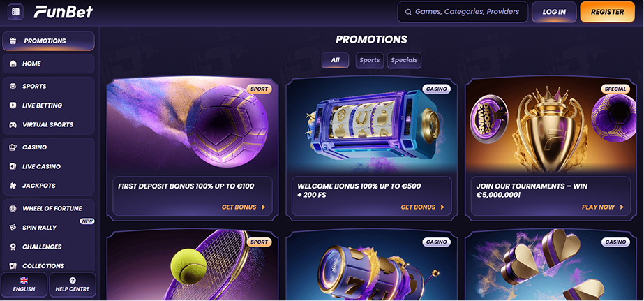Image resolution: width=644 pixels, height=301 pixels.
Task: Select the All promotions filter tab
Action: pyautogui.click(x=335, y=60)
